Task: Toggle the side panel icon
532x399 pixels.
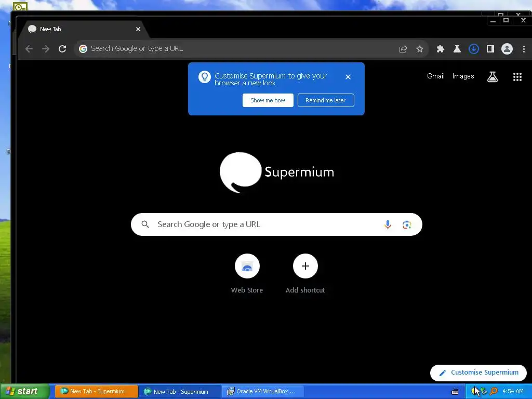Action: coord(490,49)
